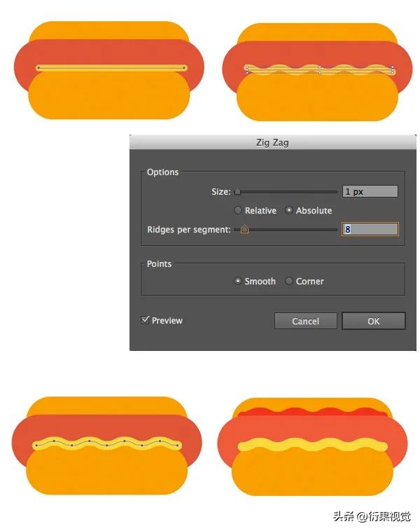Click the Size slider handle
This screenshot has height=531, width=420.
[x=237, y=192]
